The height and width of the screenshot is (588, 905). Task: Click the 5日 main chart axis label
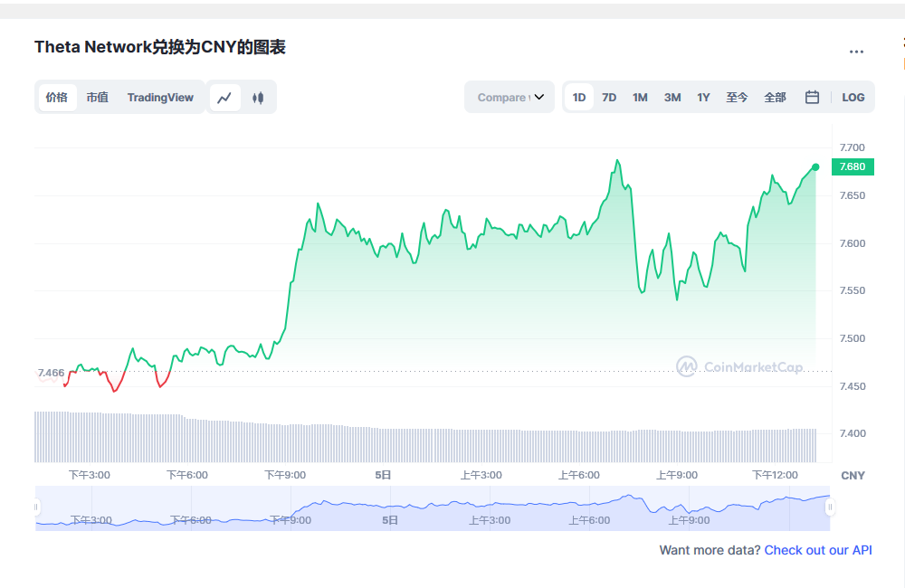point(383,475)
